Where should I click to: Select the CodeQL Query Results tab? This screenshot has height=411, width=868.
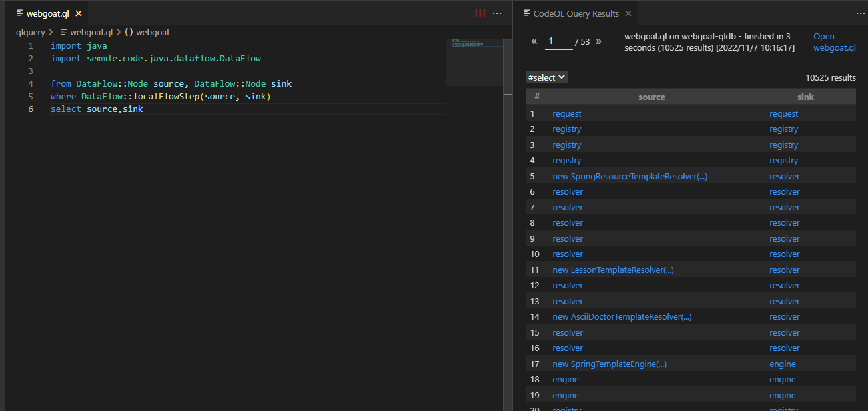pos(576,14)
